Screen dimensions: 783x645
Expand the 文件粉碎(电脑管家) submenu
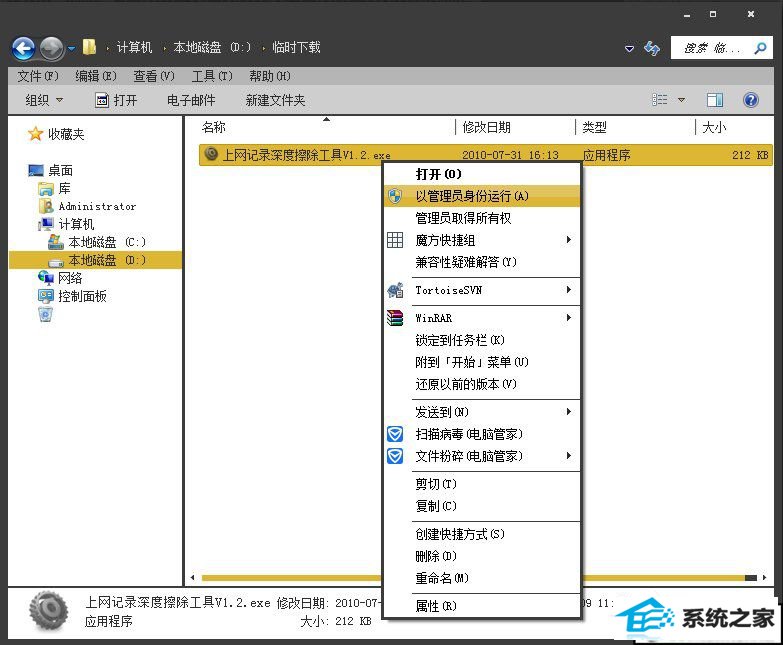(x=481, y=456)
